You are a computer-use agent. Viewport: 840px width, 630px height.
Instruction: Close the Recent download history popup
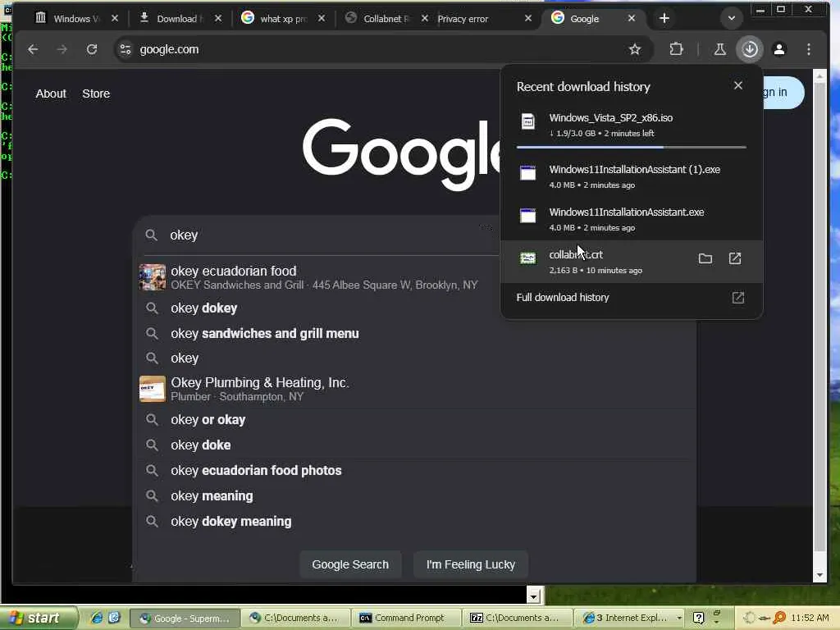point(737,85)
